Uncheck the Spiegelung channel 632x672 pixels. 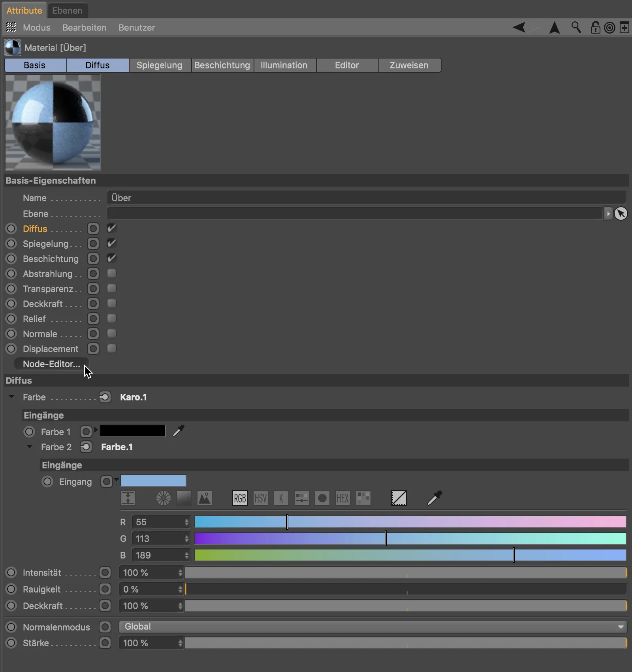112,243
